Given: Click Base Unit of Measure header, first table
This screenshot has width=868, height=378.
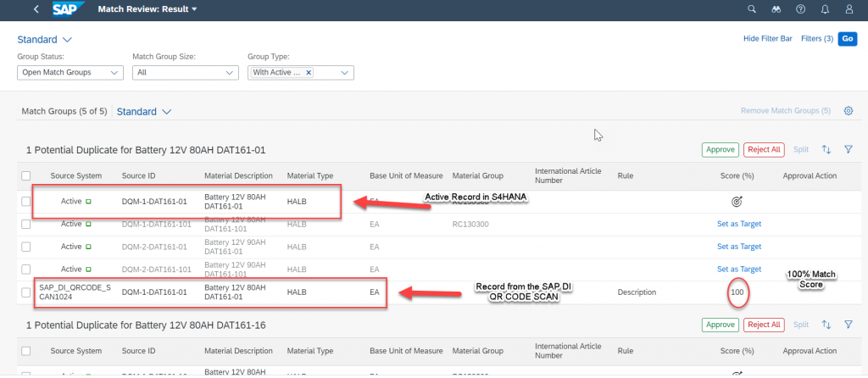Looking at the screenshot, I should pyautogui.click(x=406, y=176).
